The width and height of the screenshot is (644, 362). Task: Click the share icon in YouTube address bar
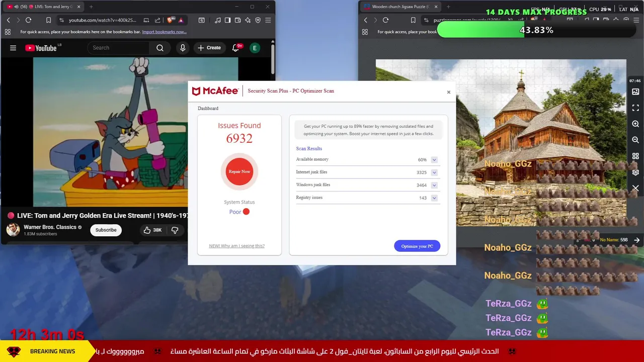click(157, 20)
